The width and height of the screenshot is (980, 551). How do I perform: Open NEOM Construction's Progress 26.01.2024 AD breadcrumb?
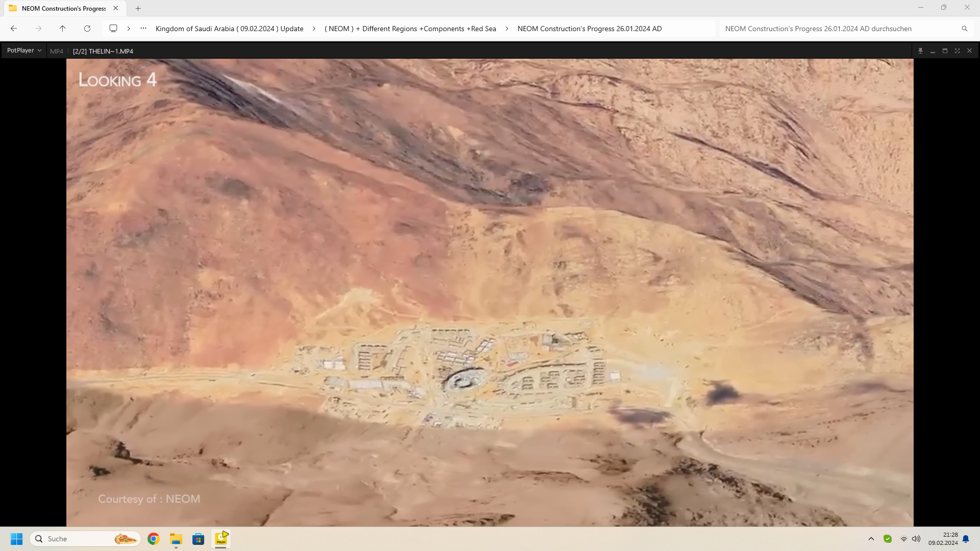[x=590, y=29]
